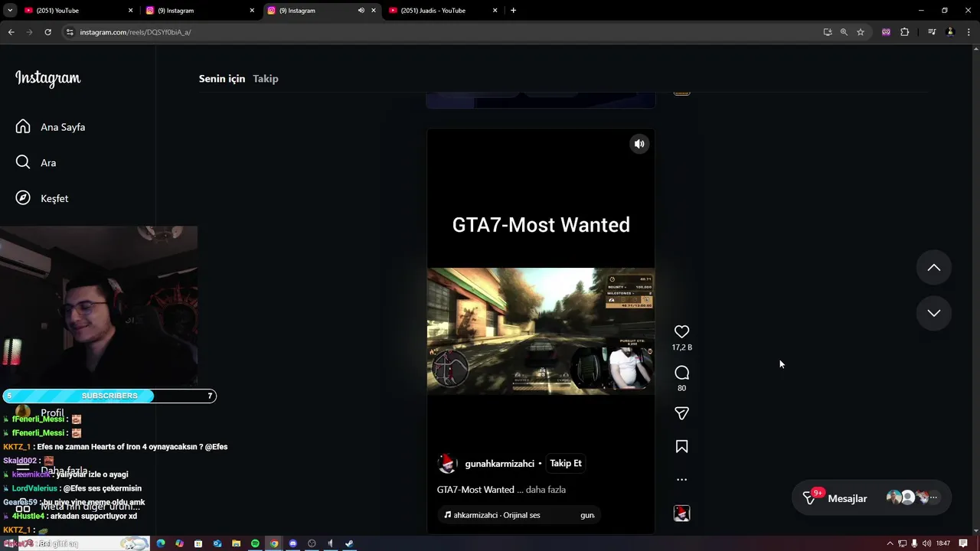Open Discord from taskbar

(292, 543)
